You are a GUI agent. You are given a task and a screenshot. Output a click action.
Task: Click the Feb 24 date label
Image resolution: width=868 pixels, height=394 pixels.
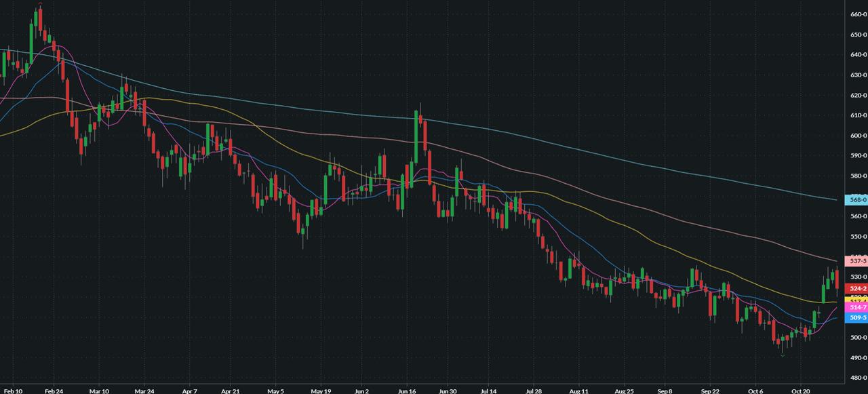click(x=53, y=391)
